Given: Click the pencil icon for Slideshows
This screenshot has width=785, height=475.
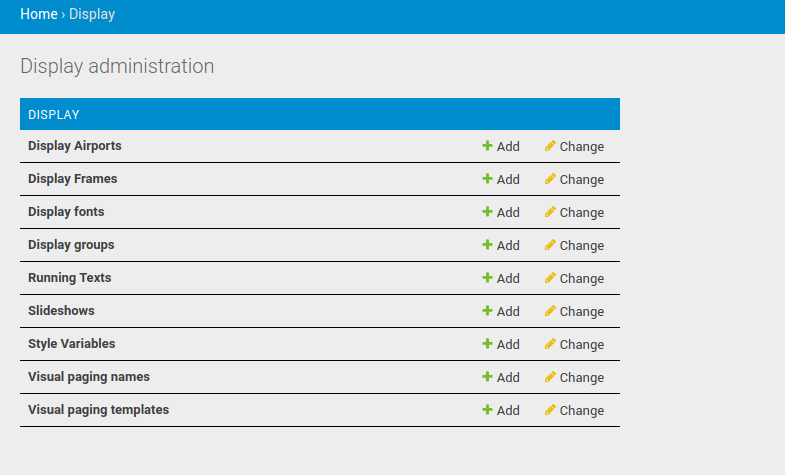Looking at the screenshot, I should (x=550, y=311).
